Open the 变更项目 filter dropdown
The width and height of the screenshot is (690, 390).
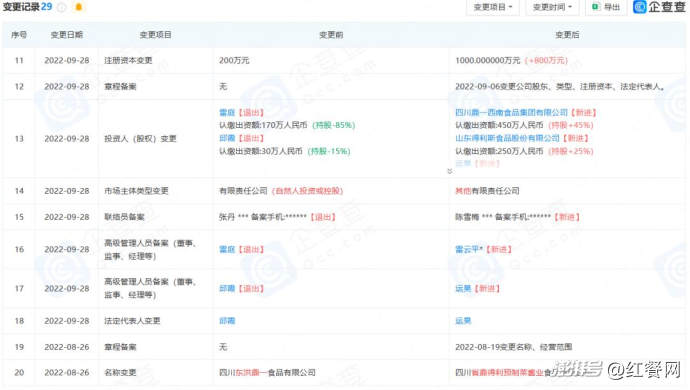click(x=493, y=7)
